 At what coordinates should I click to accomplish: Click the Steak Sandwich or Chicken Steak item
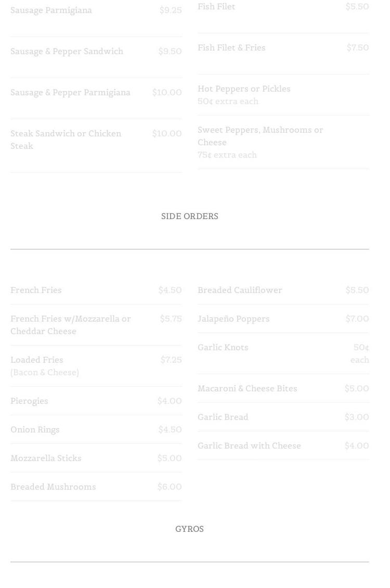click(66, 139)
